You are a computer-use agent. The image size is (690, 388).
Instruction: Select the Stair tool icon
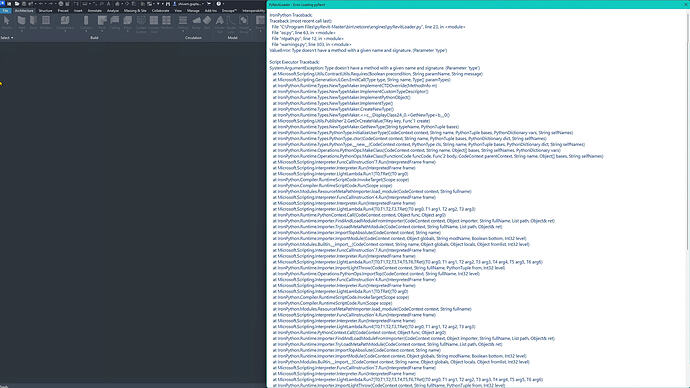pyautogui.click(x=207, y=20)
